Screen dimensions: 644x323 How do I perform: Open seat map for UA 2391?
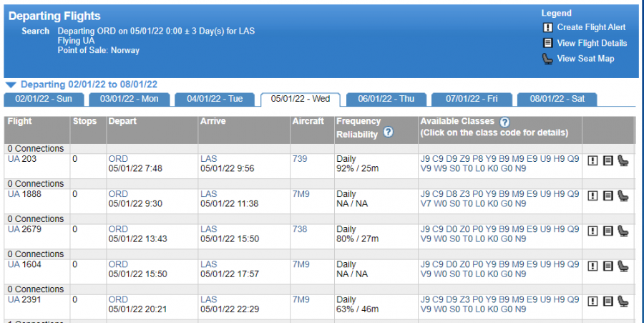pos(623,302)
